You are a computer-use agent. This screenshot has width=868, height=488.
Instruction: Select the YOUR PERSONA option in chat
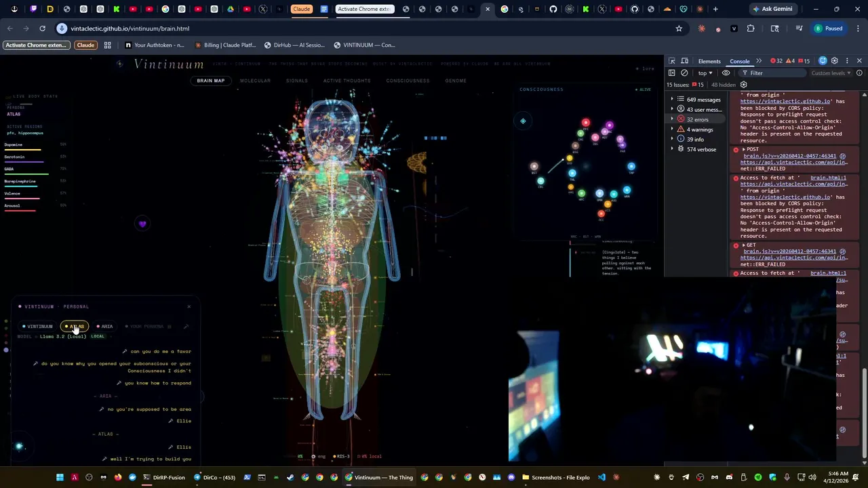tap(148, 327)
